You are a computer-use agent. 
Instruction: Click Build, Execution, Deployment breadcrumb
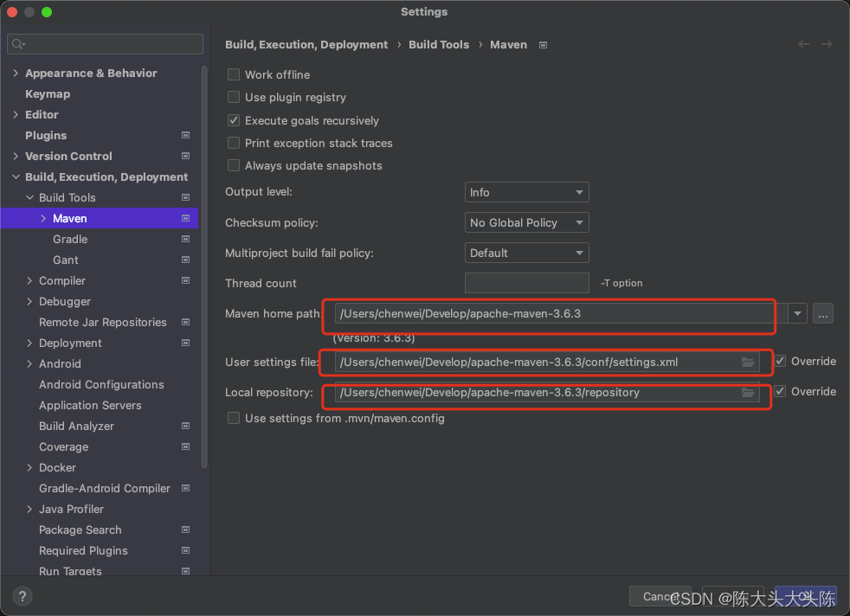(x=306, y=45)
